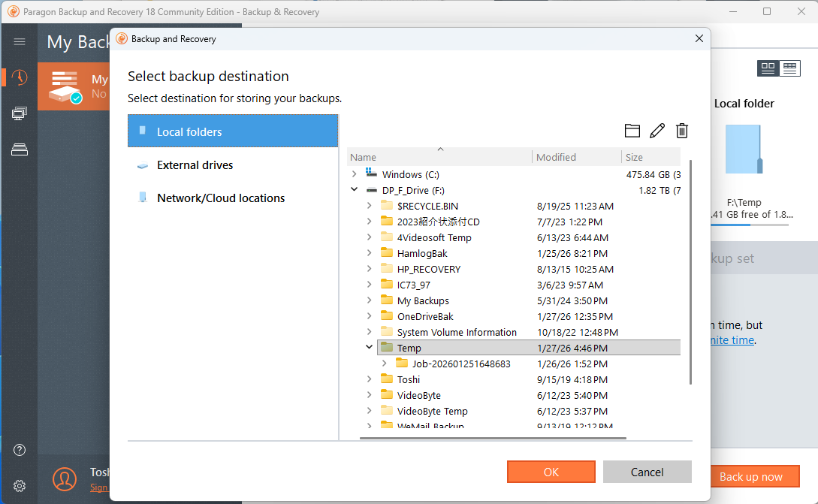This screenshot has width=818, height=504.
Task: Click the user account avatar icon
Action: tap(65, 479)
